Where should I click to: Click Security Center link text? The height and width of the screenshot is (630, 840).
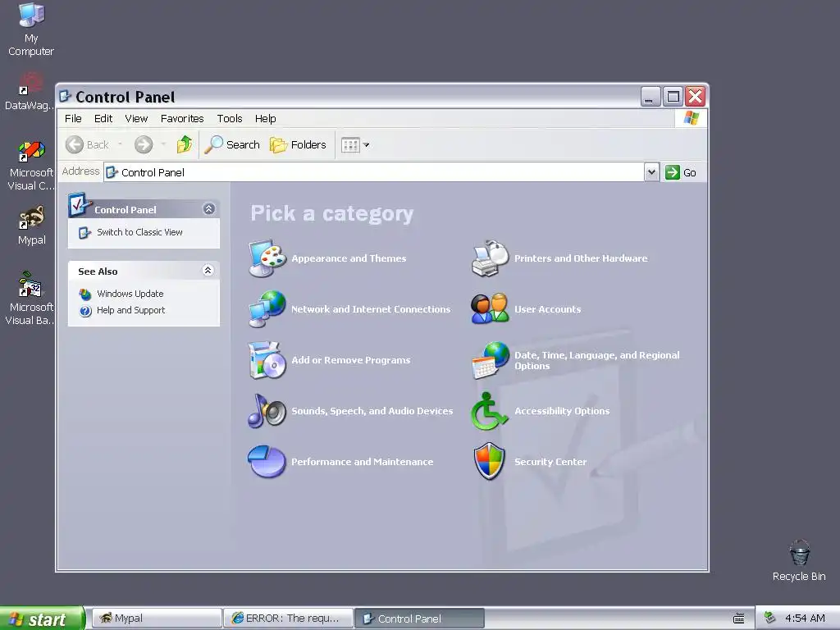[x=550, y=462]
